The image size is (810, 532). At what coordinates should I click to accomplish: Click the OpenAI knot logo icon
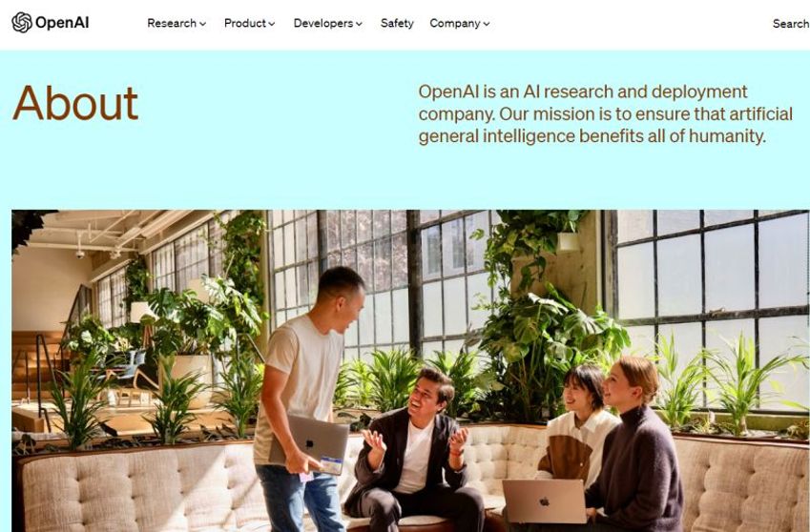(22, 23)
